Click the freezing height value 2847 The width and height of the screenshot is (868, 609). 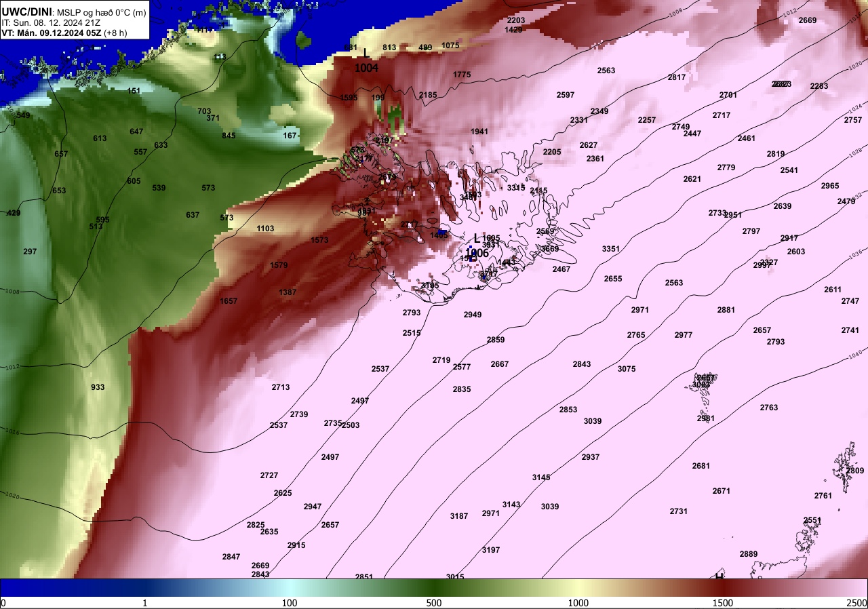231,557
